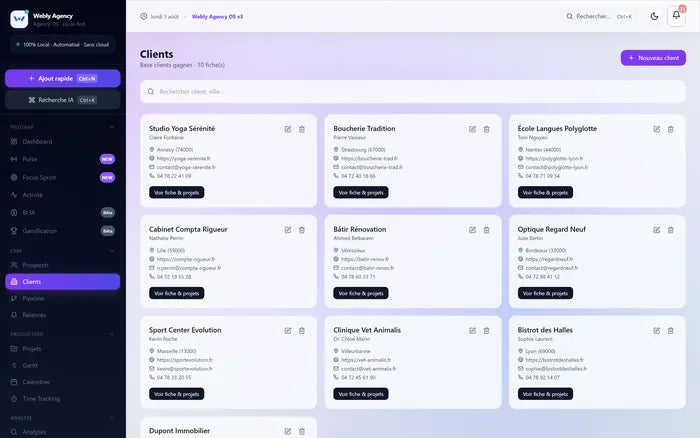This screenshot has height=438, width=700.
Task: Delete the Cabinet Compta Rigueur client
Action: click(x=302, y=230)
